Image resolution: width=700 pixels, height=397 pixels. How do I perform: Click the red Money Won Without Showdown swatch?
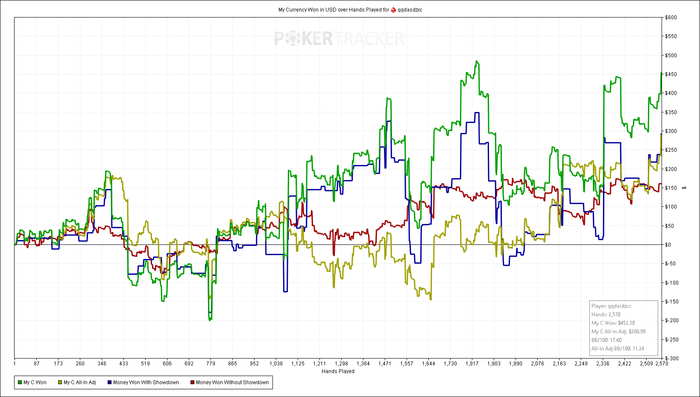(192, 382)
